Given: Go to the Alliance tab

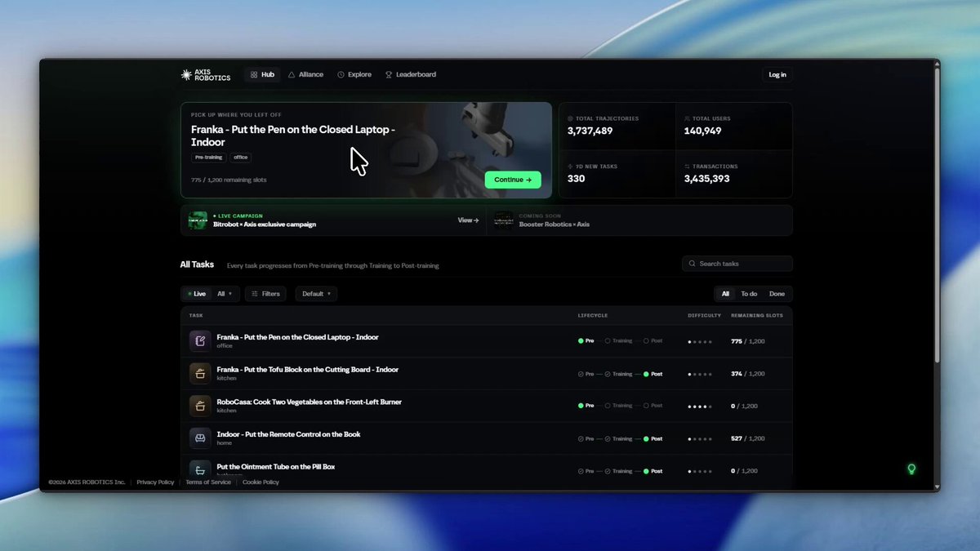Looking at the screenshot, I should 305,74.
